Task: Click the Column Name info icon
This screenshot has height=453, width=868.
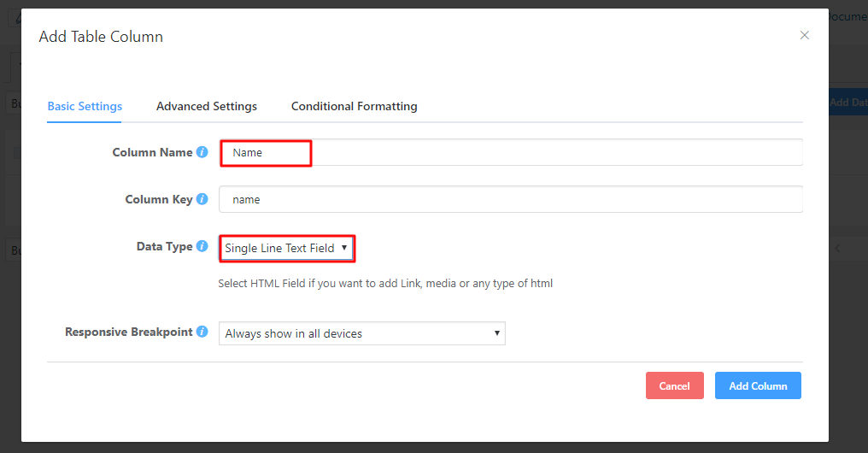Action: (202, 152)
